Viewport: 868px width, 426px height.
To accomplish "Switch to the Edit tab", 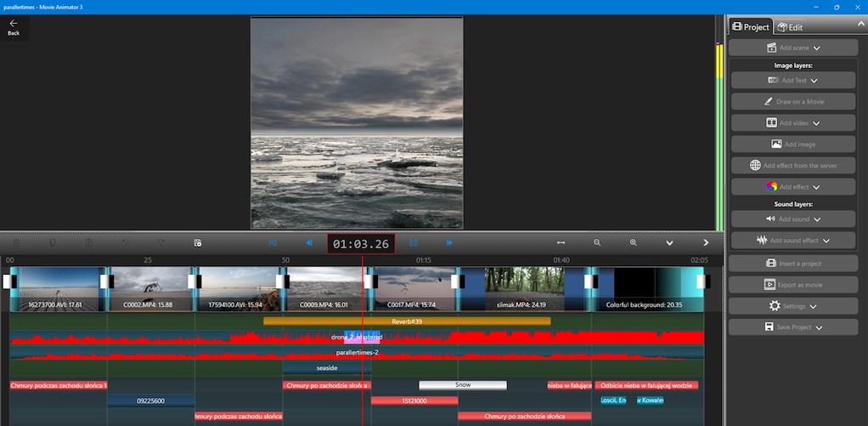I will [790, 27].
